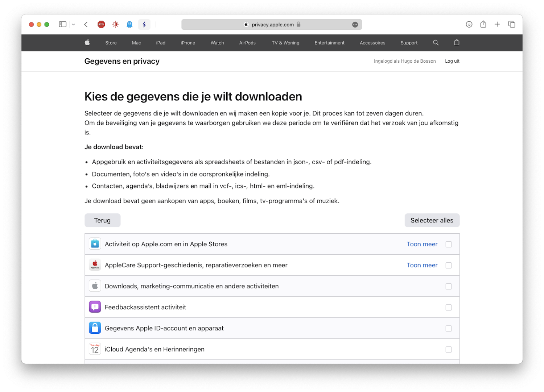544x392 pixels.
Task: Open a new tab with plus icon
Action: click(x=497, y=24)
